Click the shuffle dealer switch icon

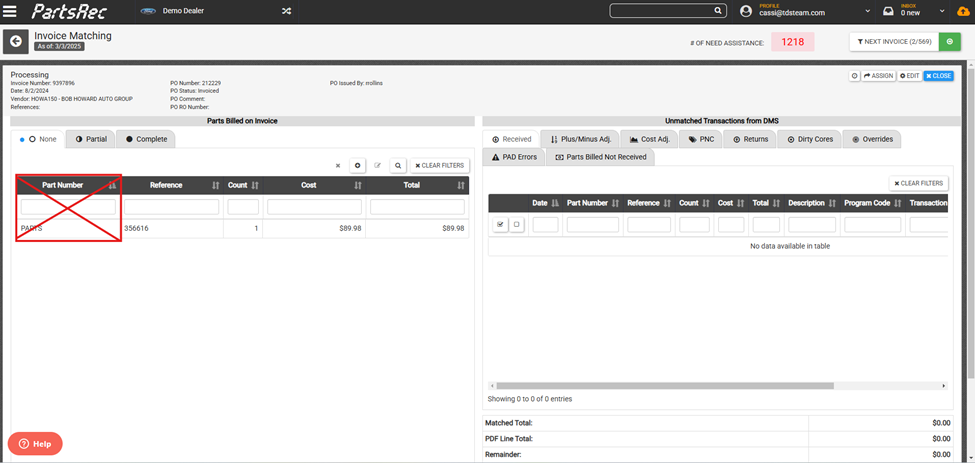(286, 11)
